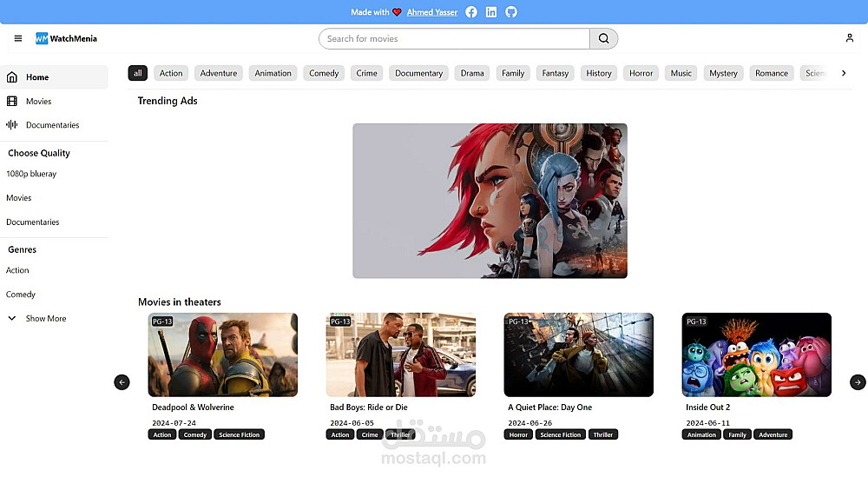
Task: Select the Fantasy genre chip
Action: pos(556,73)
